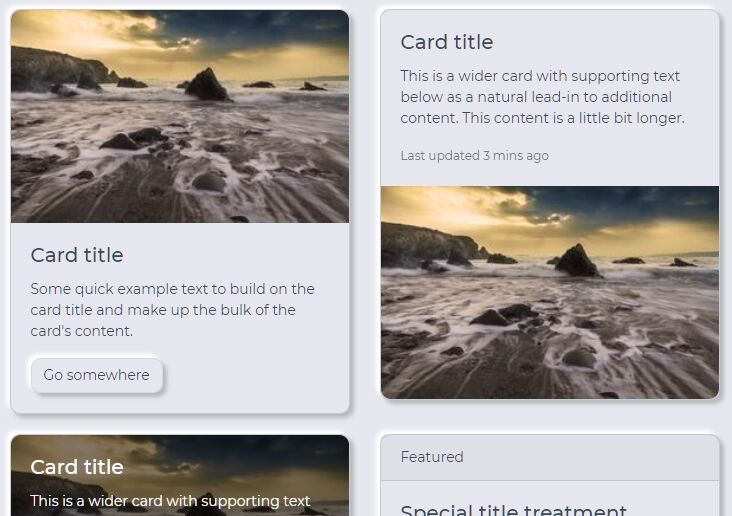Click the overlay supporting text on bottom-left card

pos(170,501)
